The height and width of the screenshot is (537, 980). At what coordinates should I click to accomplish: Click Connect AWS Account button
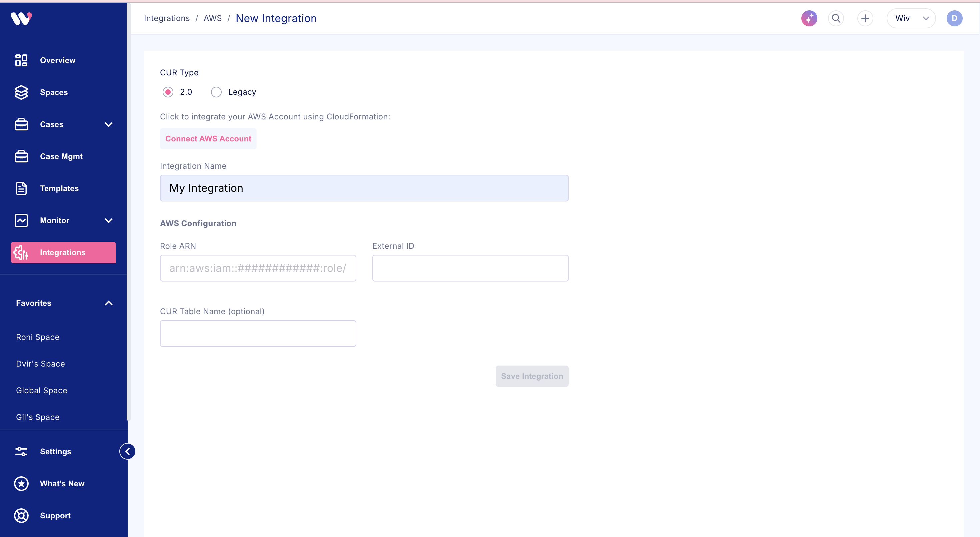(208, 138)
